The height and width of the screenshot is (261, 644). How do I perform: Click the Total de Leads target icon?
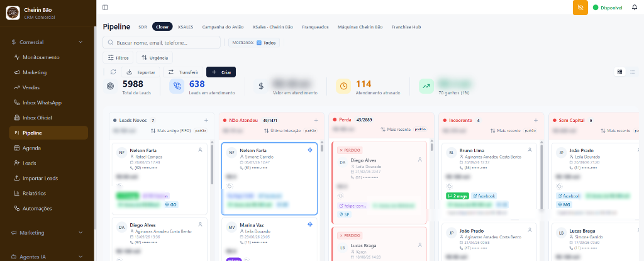(x=110, y=86)
